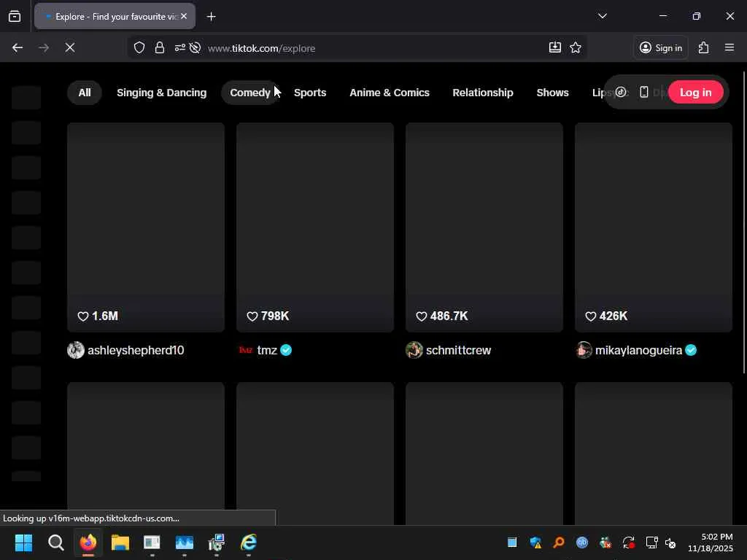Open Internet Explorer from taskbar
The image size is (747, 560).
click(248, 542)
